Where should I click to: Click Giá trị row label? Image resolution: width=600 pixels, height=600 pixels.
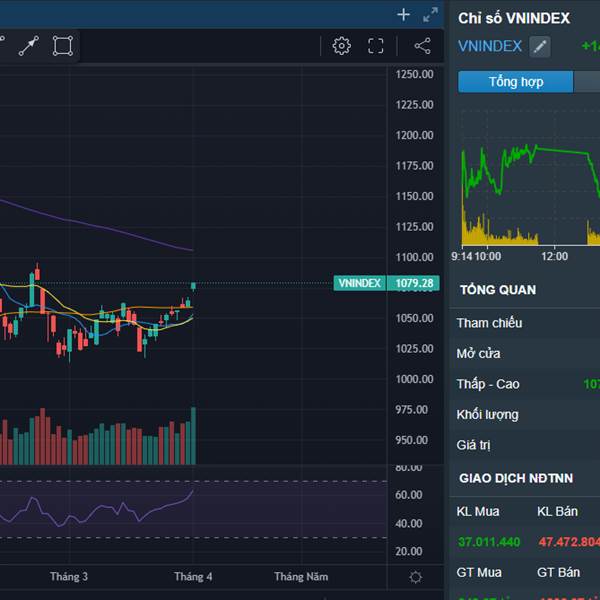click(x=473, y=445)
